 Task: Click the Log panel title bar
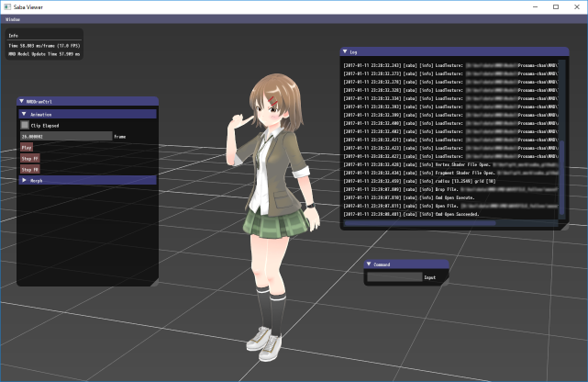coord(454,51)
